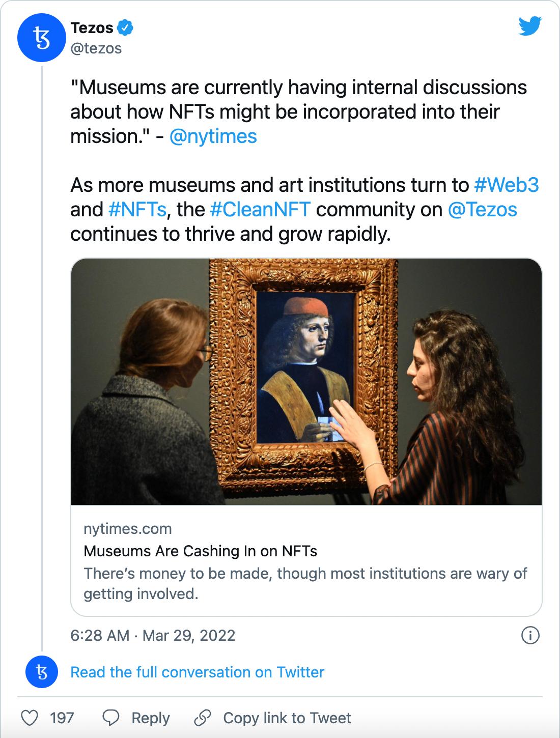The height and width of the screenshot is (738, 560).
Task: Click the Copy link to Tweet text
Action: pos(287,718)
